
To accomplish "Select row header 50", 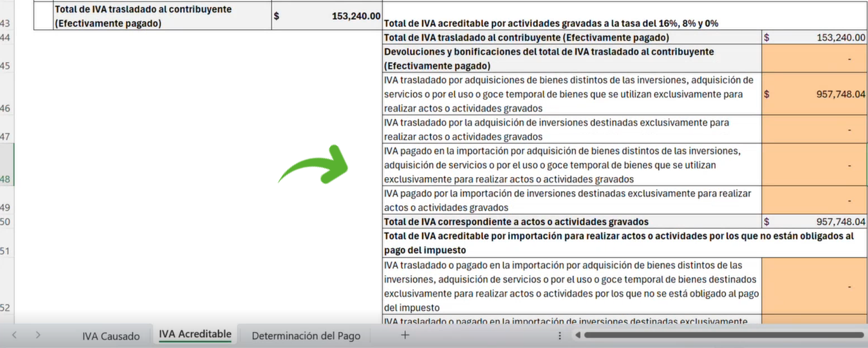I will pyautogui.click(x=7, y=221).
